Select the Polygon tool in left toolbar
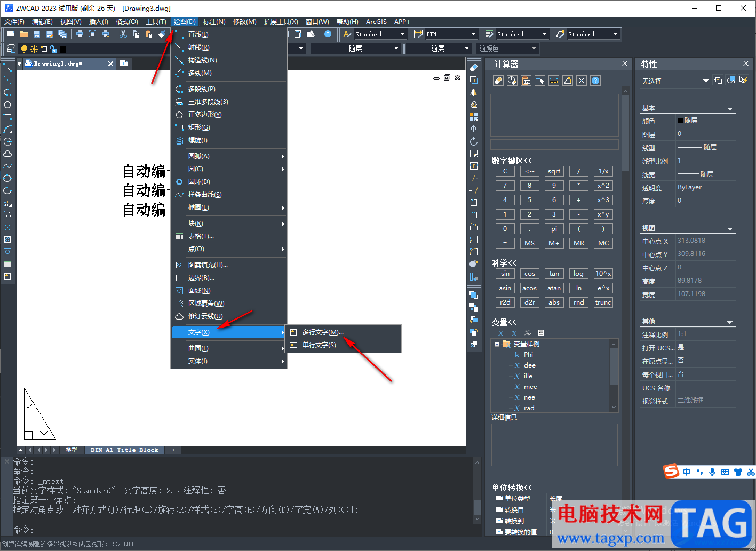The width and height of the screenshot is (756, 551). point(7,105)
